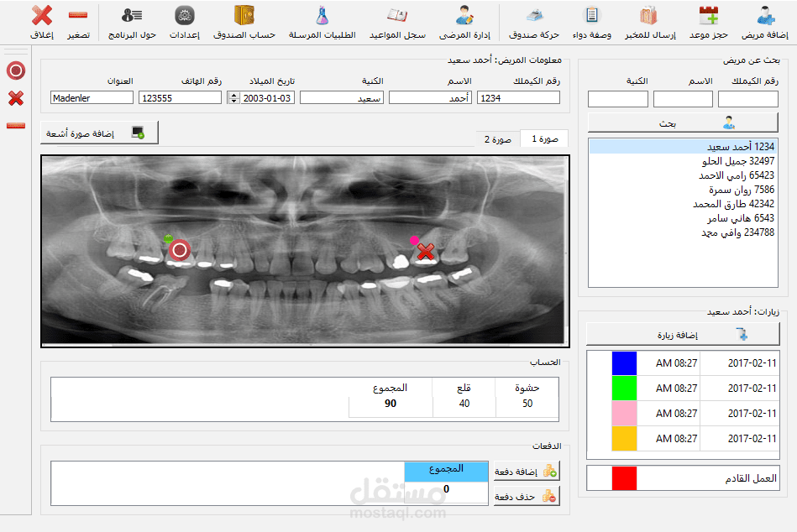Viewport: 797px width, 532px height.
Task: Click حشوة filling amount 50 cell
Action: pos(527,404)
